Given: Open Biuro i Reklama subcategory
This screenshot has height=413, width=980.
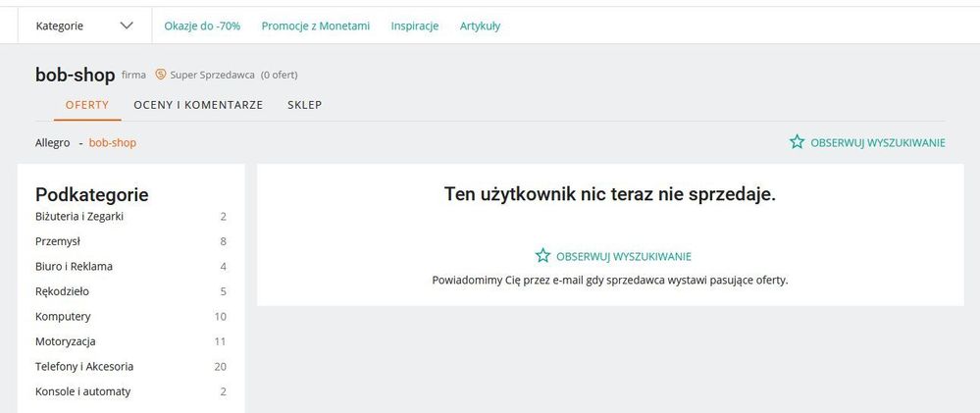Looking at the screenshot, I should (x=74, y=266).
